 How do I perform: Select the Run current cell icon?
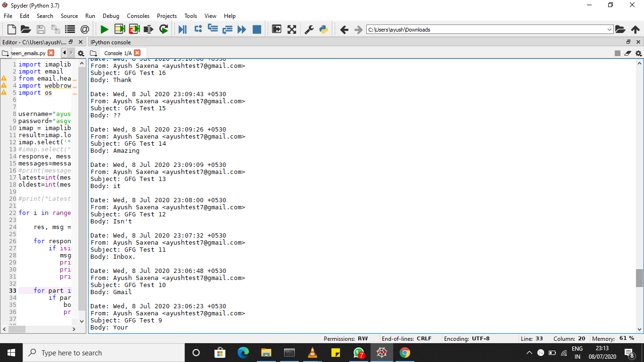click(x=119, y=29)
